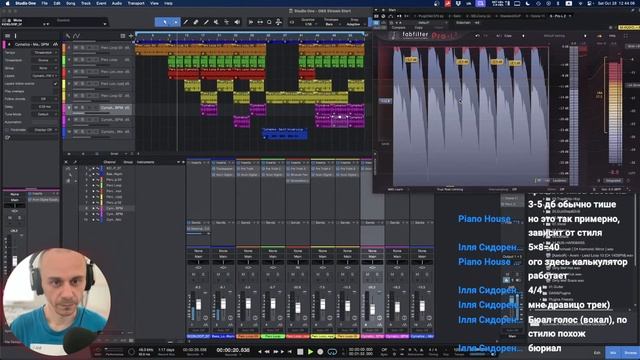Viewport: 640px width, 360px height.
Task: Open Timestretch dropdown in inspector
Action: pos(44,60)
